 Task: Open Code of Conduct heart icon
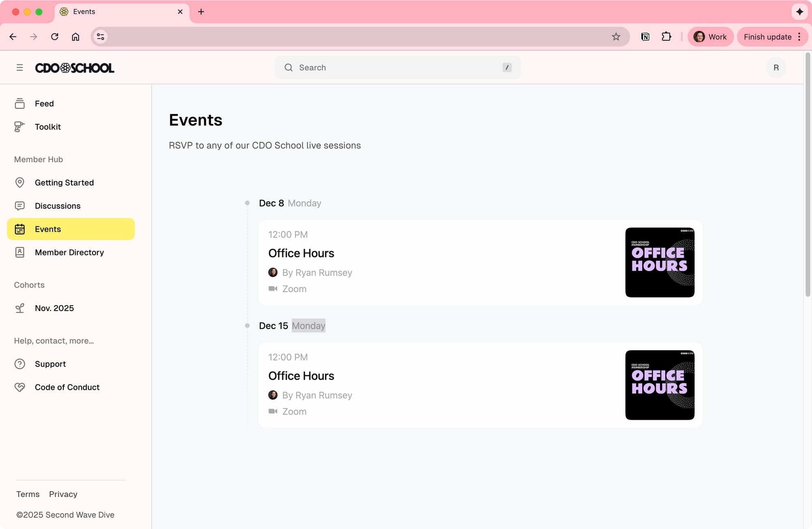19,387
